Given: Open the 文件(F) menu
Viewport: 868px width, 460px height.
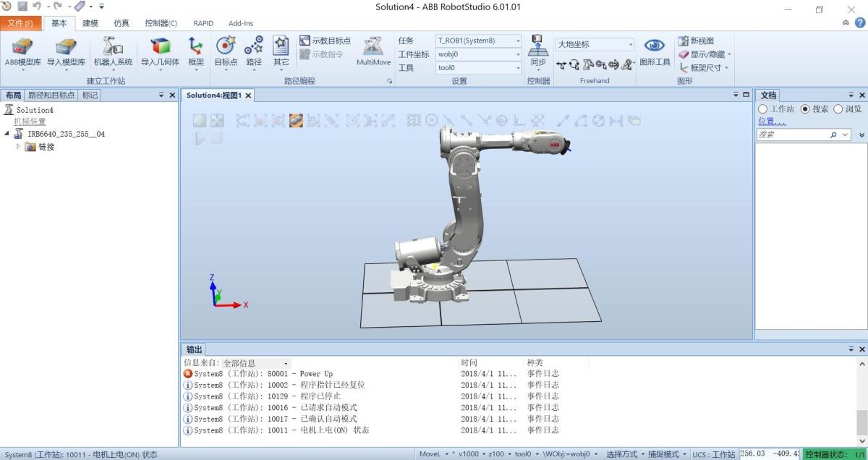Looking at the screenshot, I should [20, 23].
